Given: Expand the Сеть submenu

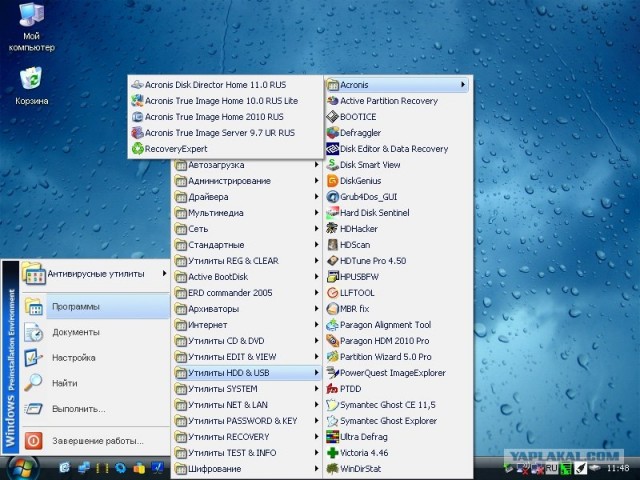Looking at the screenshot, I should 247,229.
